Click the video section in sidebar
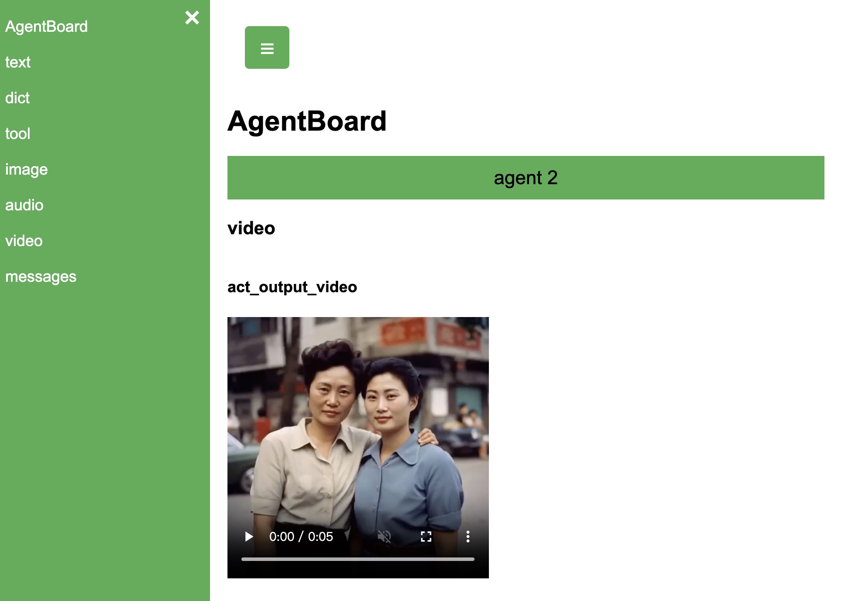The width and height of the screenshot is (868, 601). point(24,240)
